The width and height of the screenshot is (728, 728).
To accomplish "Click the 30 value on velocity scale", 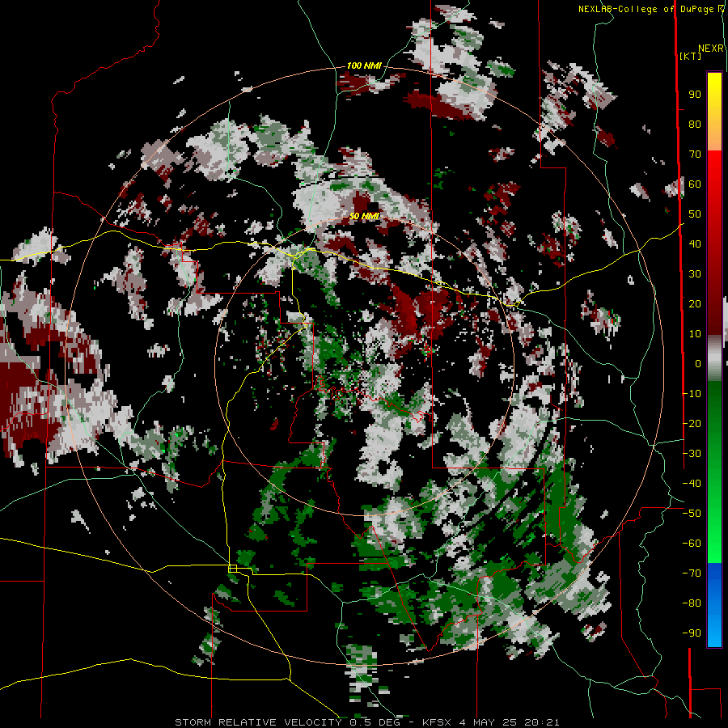I will tap(695, 274).
